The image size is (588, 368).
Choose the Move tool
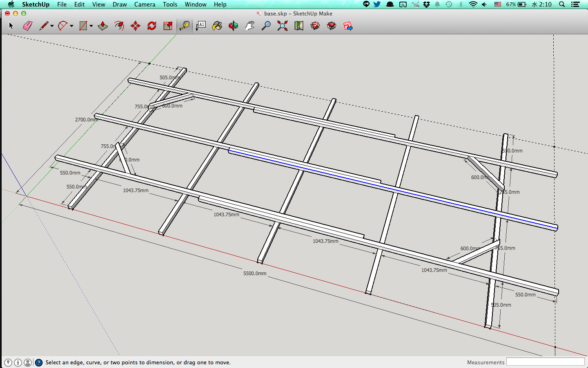tap(135, 26)
